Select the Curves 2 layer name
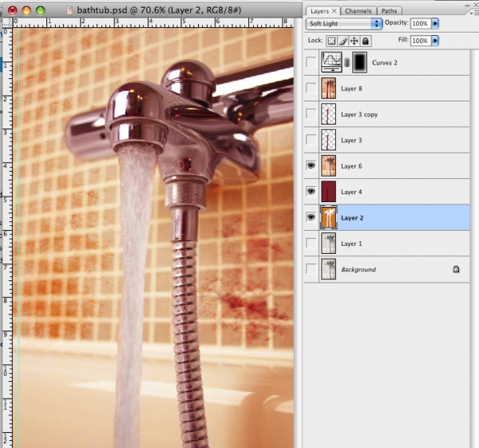Viewport: 479px width, 448px height. click(384, 62)
